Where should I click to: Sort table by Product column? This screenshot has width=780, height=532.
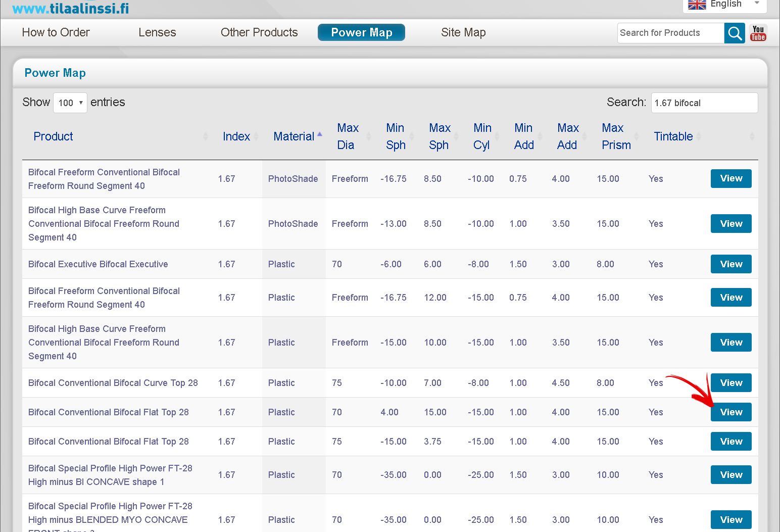pyautogui.click(x=53, y=136)
